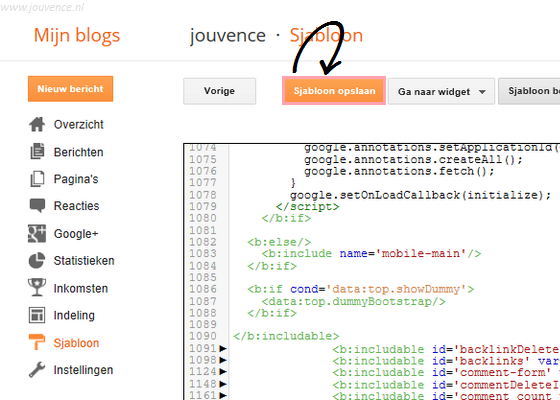Click the 'comment-form' includable line
Image resolution: width=560 pixels, height=400 pixels.
point(446,372)
